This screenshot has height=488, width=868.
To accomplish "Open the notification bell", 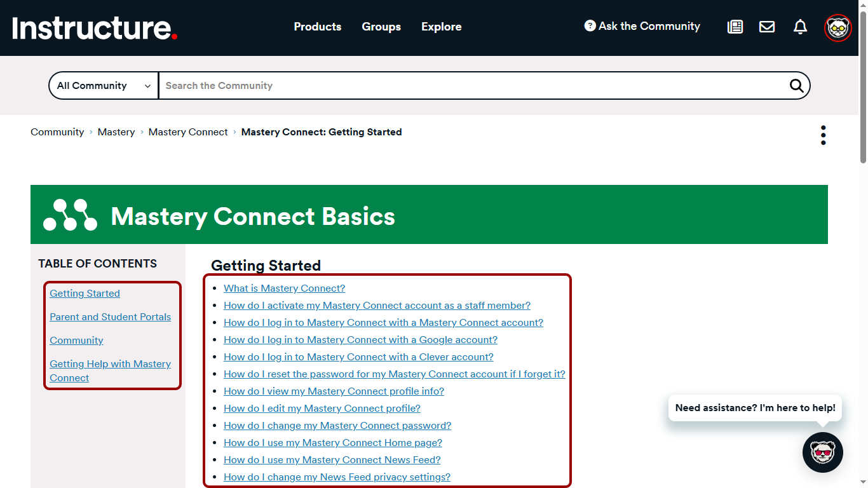I will 800,27.
